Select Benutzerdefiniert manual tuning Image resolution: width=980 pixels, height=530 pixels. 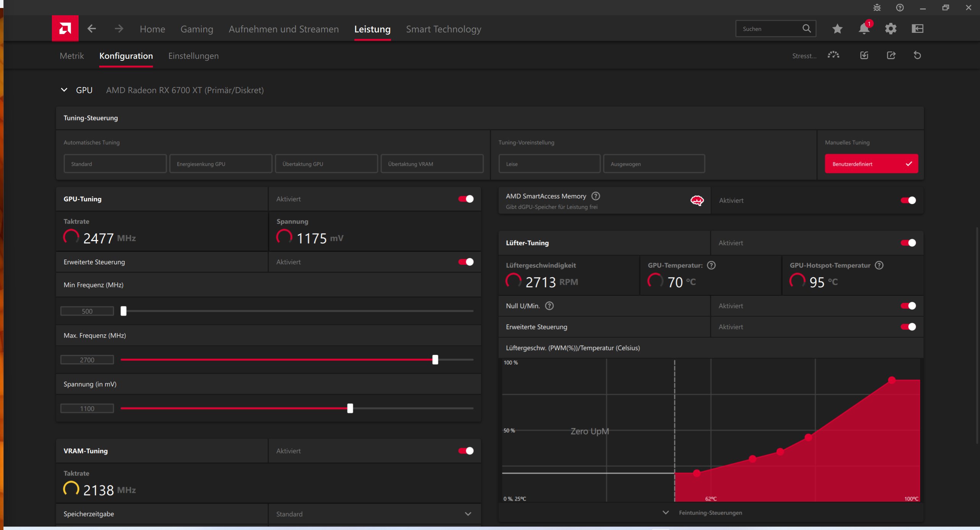[871, 164]
